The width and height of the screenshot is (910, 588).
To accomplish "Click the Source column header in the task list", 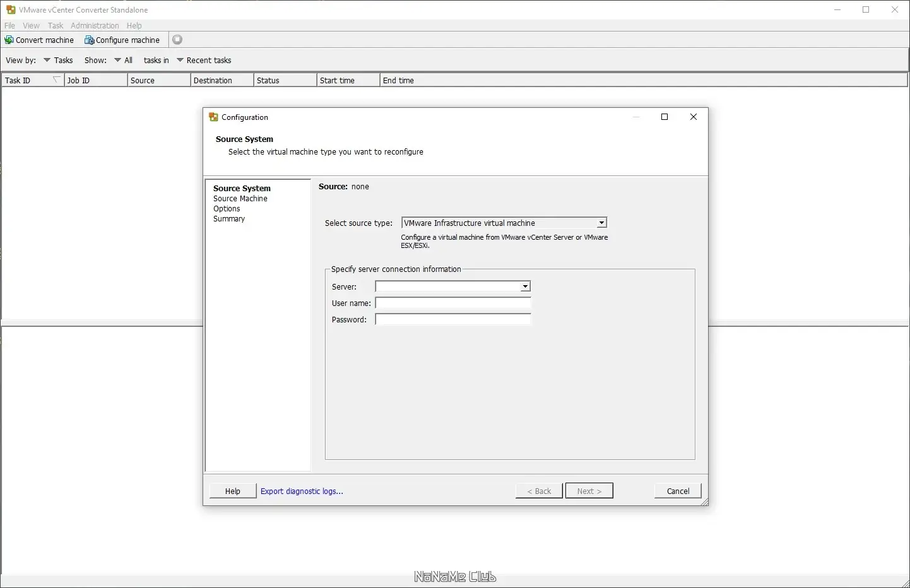I will pos(159,80).
